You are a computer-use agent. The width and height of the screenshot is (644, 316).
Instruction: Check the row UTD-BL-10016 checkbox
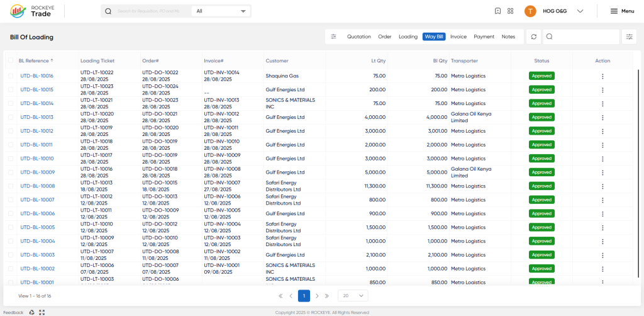tap(11, 76)
